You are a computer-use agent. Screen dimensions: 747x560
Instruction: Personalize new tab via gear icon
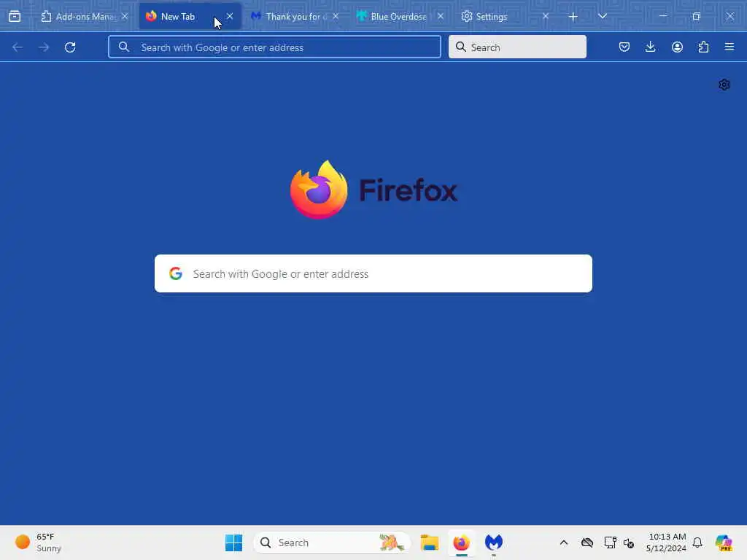pos(724,85)
